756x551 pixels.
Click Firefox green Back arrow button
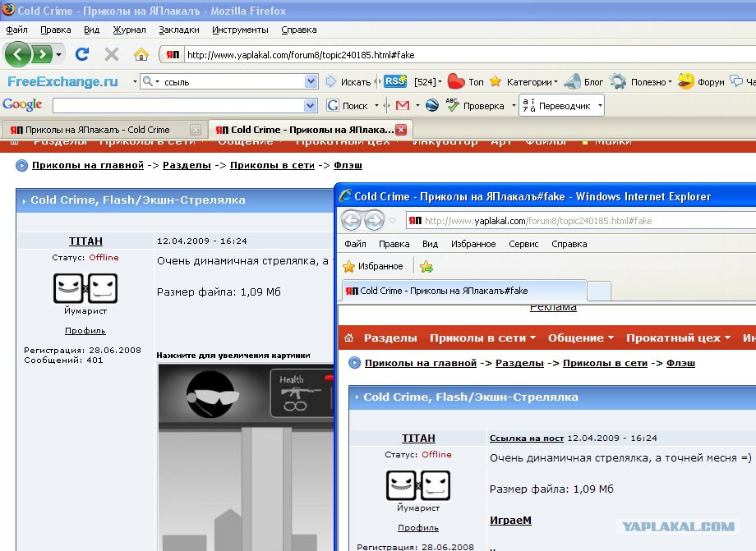click(17, 54)
